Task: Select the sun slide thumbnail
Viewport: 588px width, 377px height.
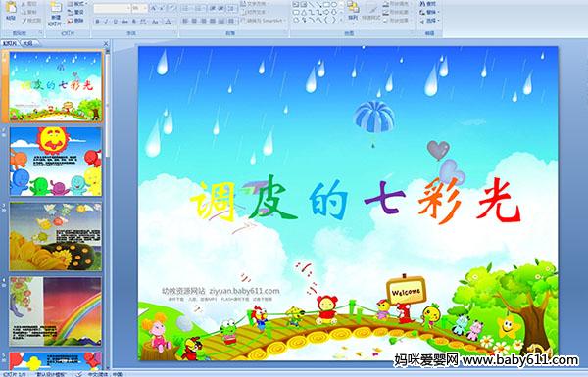Action: (56, 162)
